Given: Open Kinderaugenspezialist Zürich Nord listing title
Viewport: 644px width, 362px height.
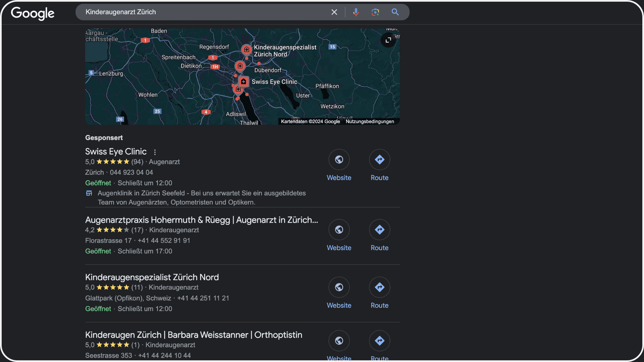Looking at the screenshot, I should 152,277.
